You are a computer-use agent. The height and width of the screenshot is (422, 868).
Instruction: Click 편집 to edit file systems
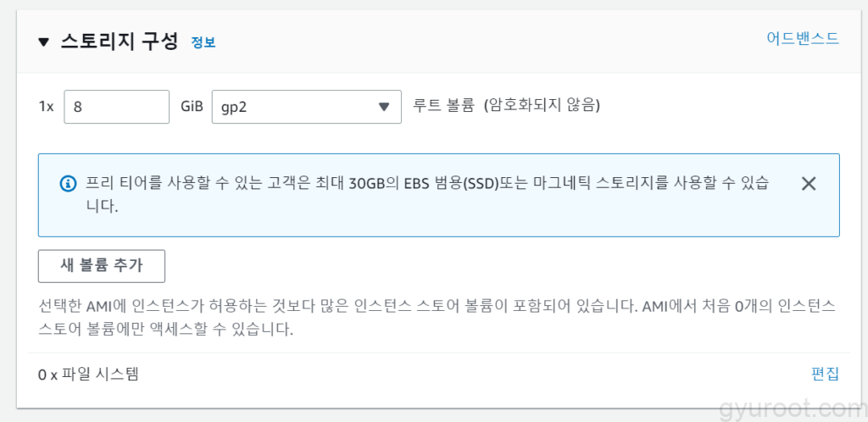coord(825,374)
